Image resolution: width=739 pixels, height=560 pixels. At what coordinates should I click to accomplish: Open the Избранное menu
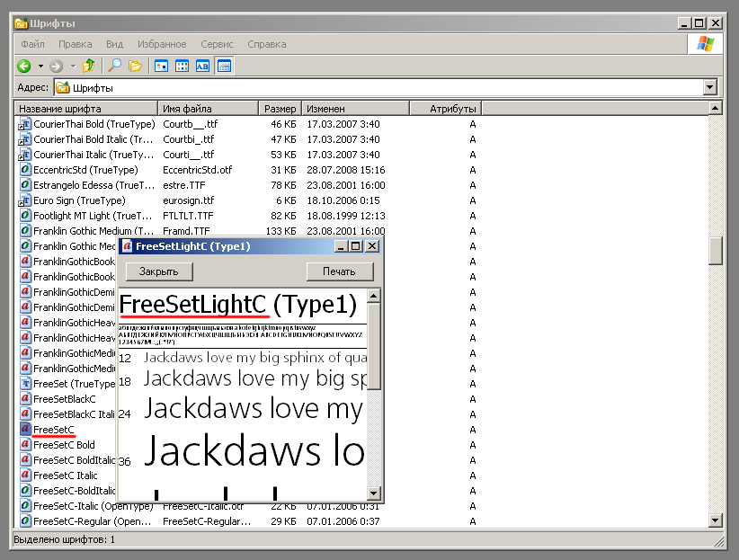pos(162,44)
